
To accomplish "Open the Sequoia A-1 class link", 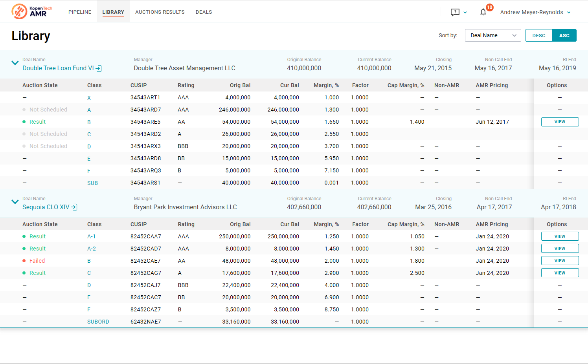I will tap(91, 236).
